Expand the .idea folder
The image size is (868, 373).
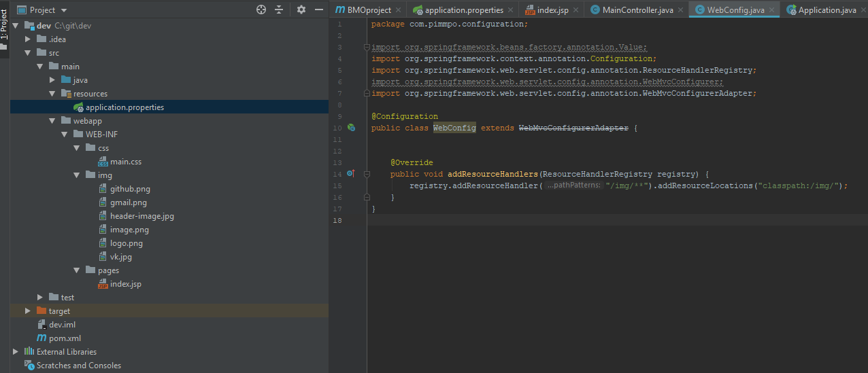(28, 39)
